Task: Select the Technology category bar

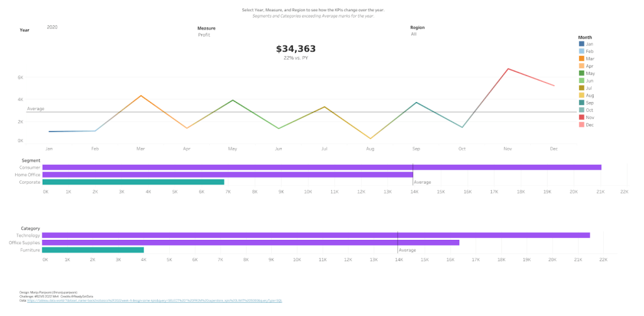Action: [316, 235]
